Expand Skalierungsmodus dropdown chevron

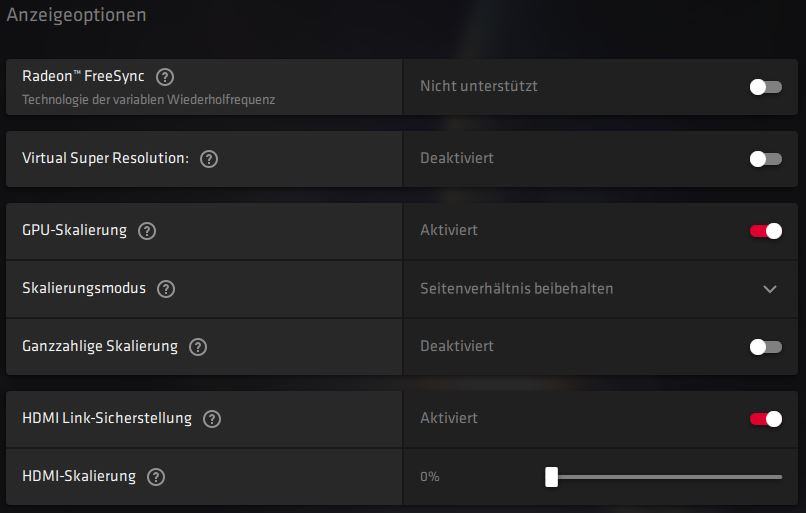click(770, 289)
